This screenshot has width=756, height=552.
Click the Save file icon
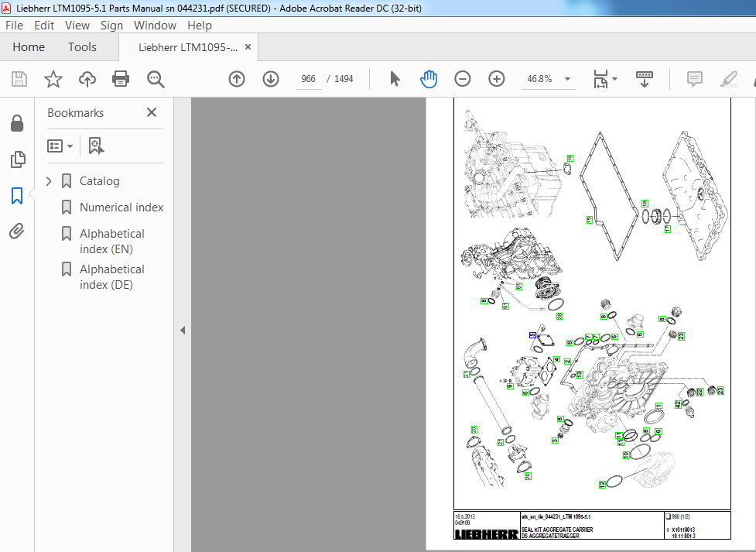[19, 79]
